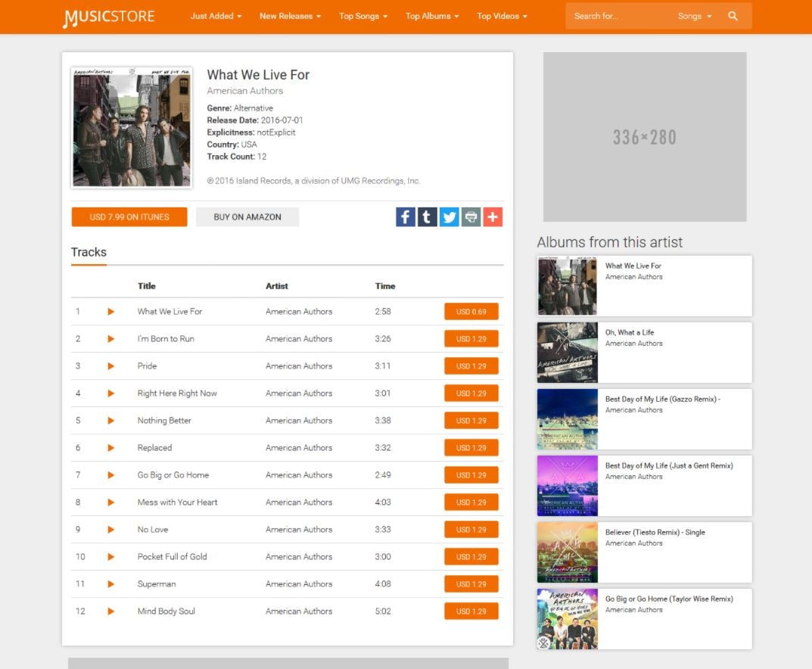Buy Pride track for USD 1.29

click(471, 366)
